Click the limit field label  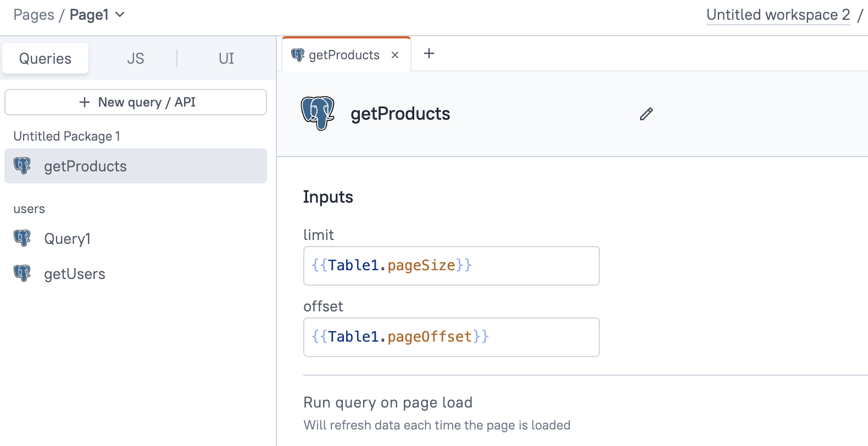(x=319, y=235)
